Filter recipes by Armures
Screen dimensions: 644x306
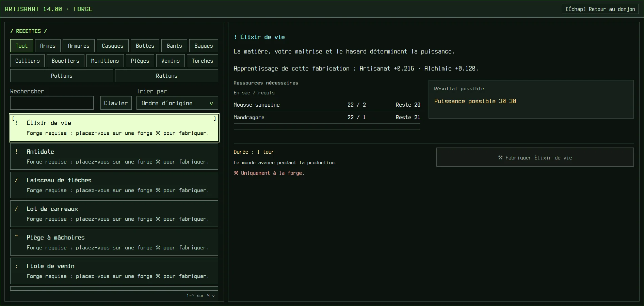click(x=79, y=46)
